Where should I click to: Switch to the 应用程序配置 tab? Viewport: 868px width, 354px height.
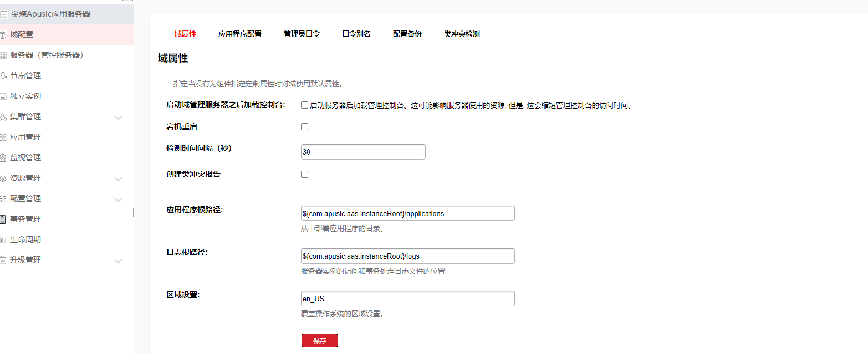click(239, 34)
